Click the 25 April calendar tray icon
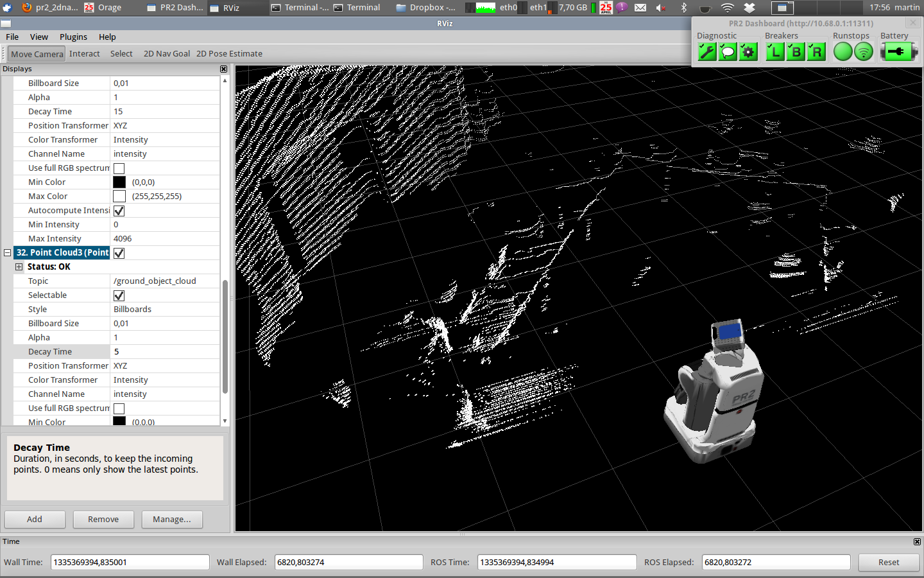The height and width of the screenshot is (578, 924). [x=606, y=8]
